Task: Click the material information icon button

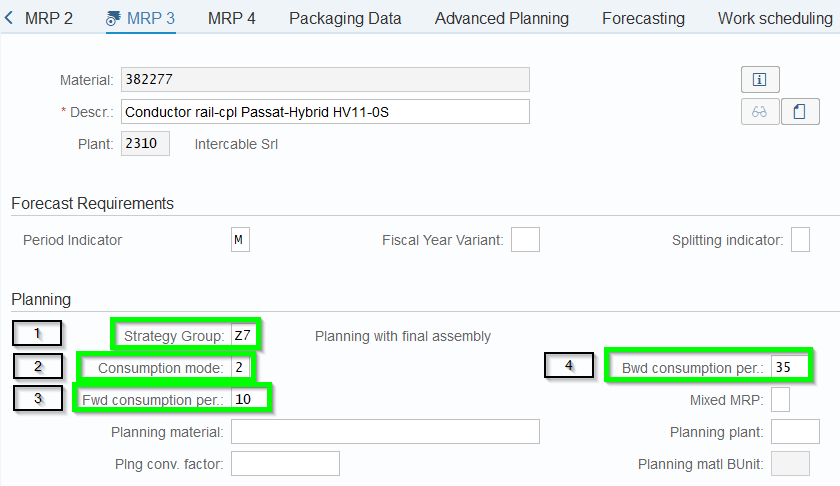Action: tap(759, 80)
